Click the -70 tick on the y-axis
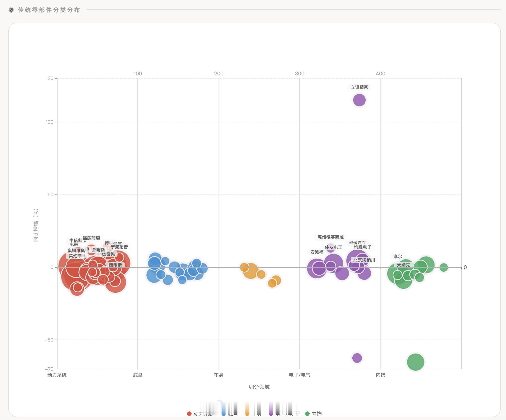The image size is (506, 420). [49, 369]
